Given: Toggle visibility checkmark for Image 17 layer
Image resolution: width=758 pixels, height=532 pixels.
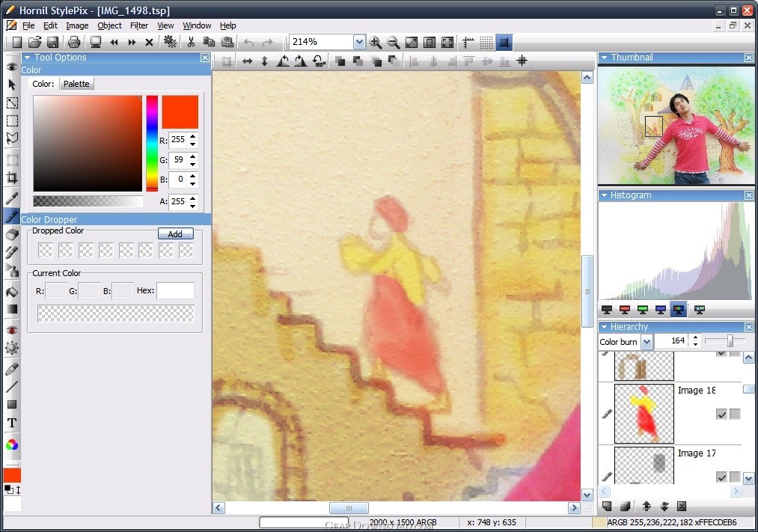Looking at the screenshot, I should coord(722,477).
